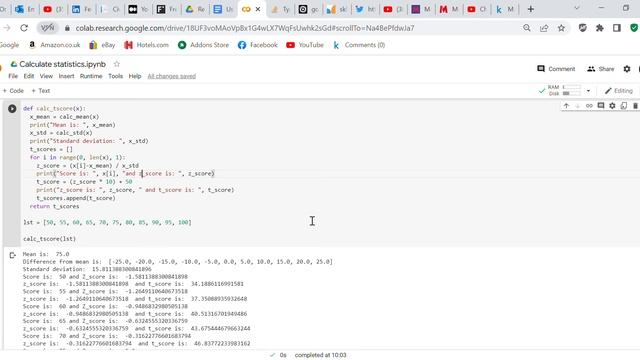Open the Extensions puzzle icon
This screenshot has width=640, height=360.
coord(600,28)
